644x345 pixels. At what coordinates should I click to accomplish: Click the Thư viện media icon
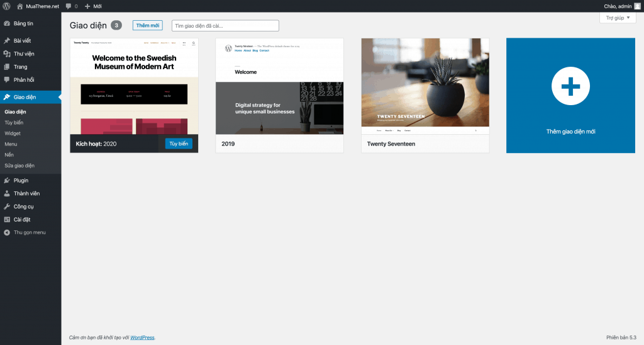[7, 54]
